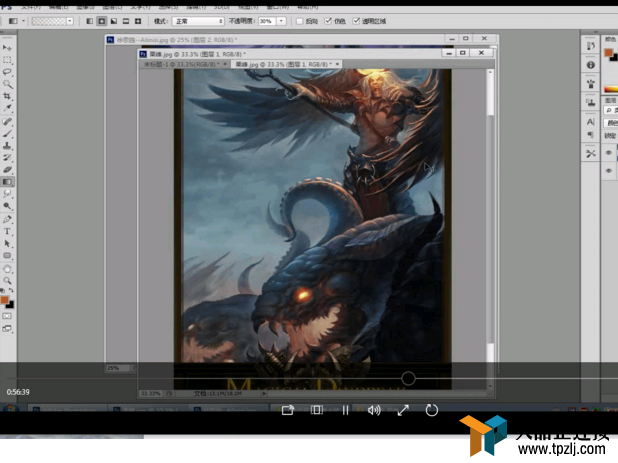
Task: Pause the video playback
Action: [345, 410]
